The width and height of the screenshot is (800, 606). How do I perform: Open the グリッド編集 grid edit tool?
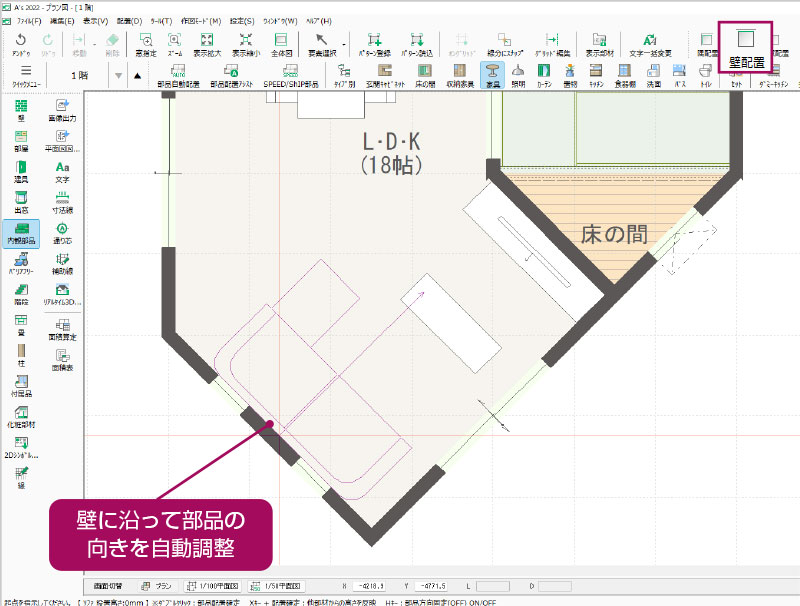pyautogui.click(x=552, y=44)
